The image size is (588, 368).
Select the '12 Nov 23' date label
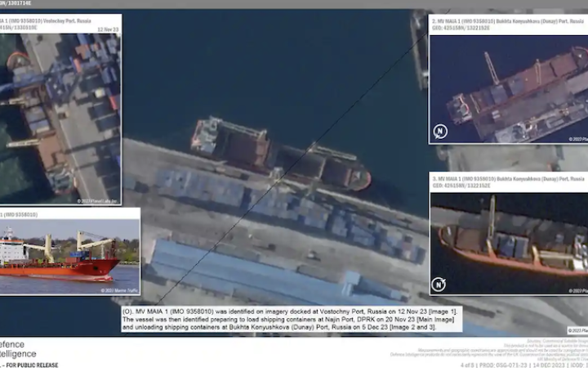(x=108, y=29)
